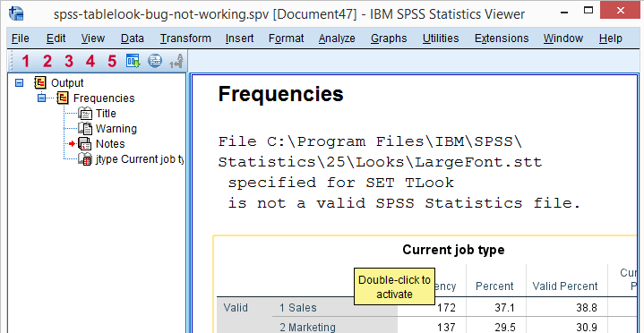
Task: Click the Frequencies heading in output pane
Action: tap(280, 94)
